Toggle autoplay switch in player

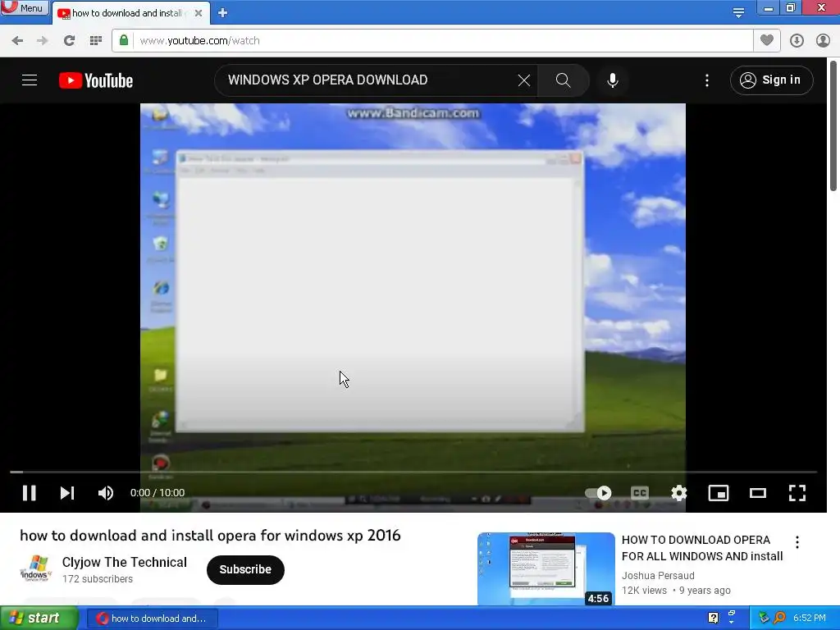click(598, 493)
